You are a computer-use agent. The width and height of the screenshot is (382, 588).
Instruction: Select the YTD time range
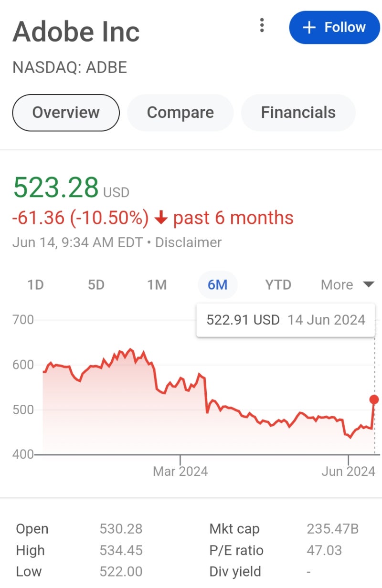click(278, 285)
